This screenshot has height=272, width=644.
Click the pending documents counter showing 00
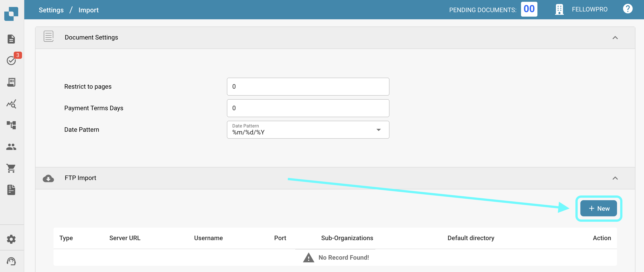(x=529, y=9)
